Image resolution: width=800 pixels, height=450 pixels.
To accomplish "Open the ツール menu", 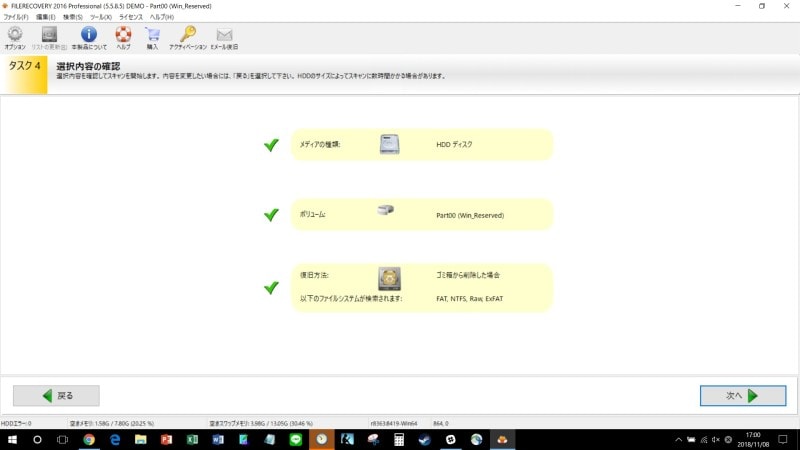I will click(x=102, y=17).
